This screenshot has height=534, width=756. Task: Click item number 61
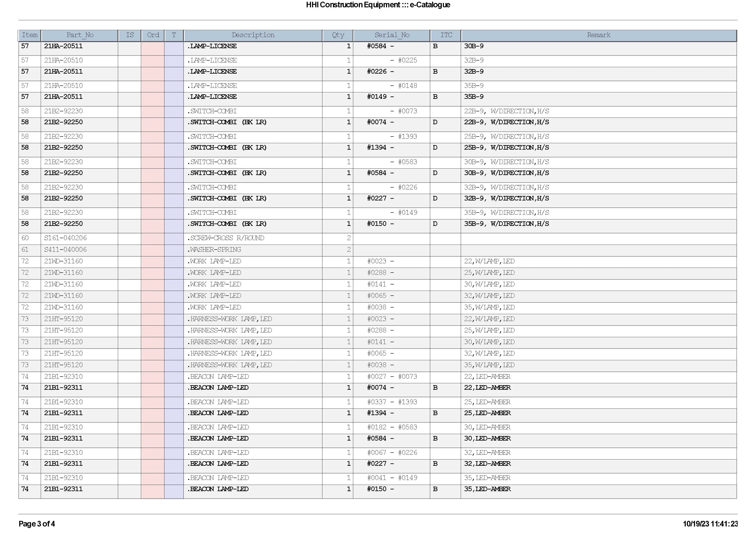click(x=25, y=250)
